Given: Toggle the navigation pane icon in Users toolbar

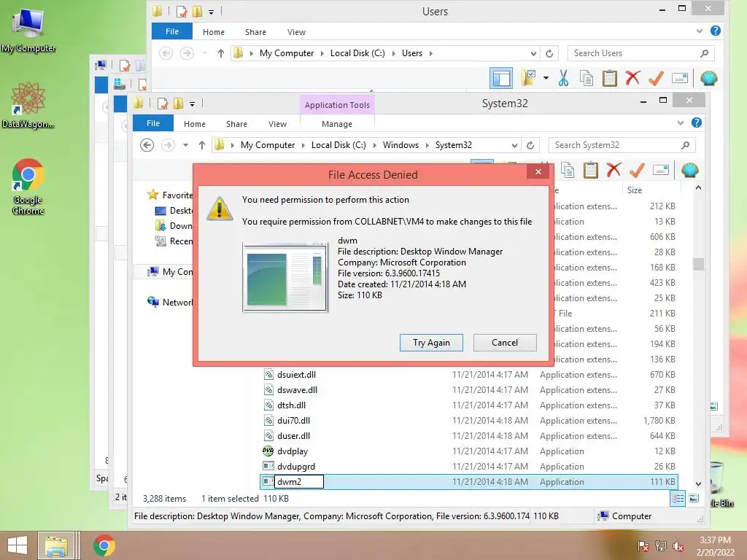Looking at the screenshot, I should pos(501,78).
